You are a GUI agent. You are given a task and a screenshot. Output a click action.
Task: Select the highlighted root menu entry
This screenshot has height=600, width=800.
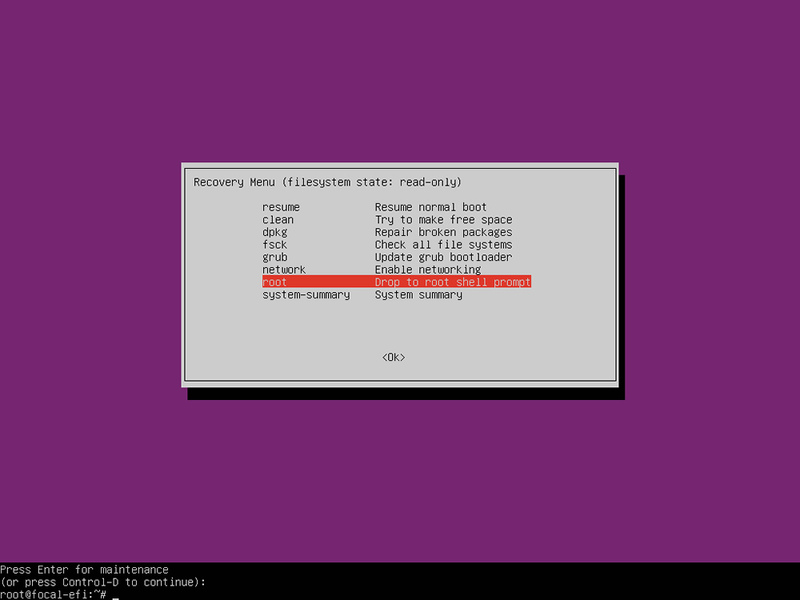(396, 282)
